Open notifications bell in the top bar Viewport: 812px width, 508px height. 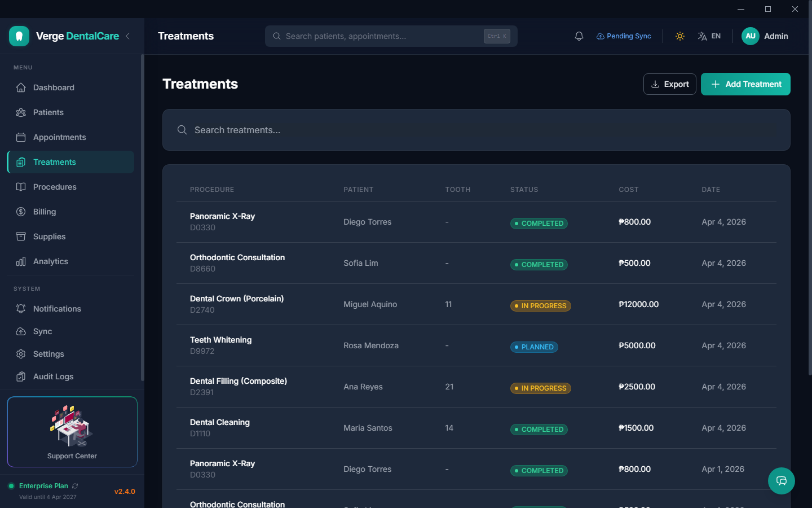click(579, 36)
